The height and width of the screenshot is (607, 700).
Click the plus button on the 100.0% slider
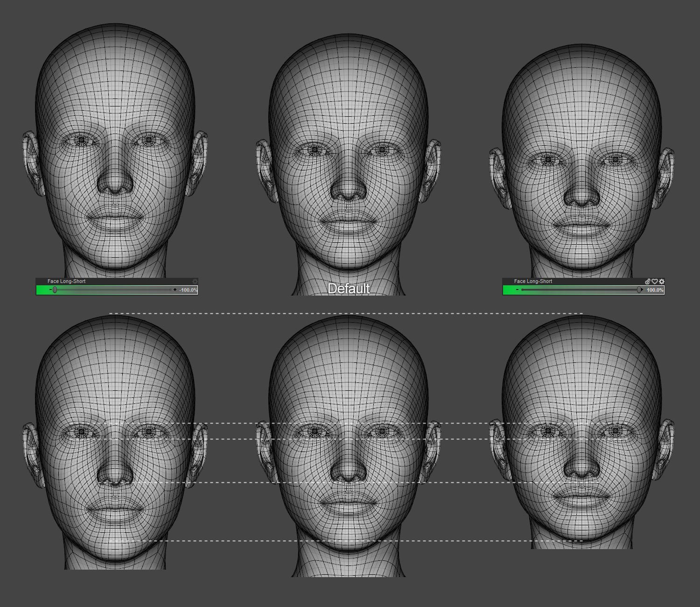pyautogui.click(x=642, y=289)
